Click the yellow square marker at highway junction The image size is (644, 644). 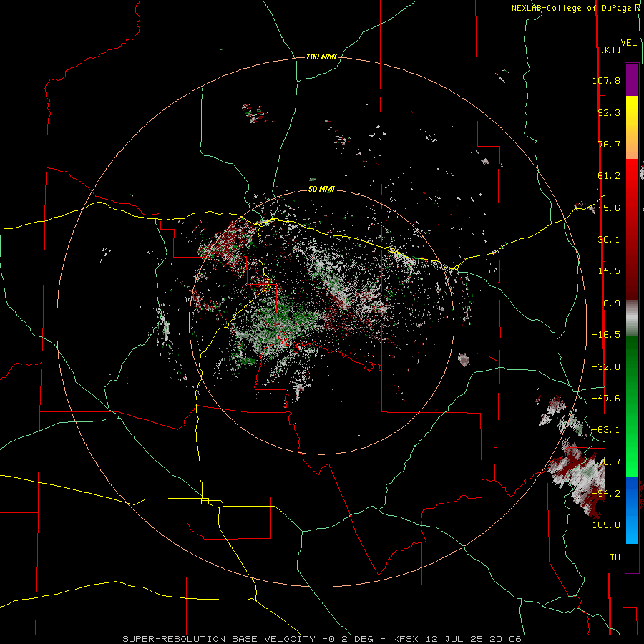[205, 501]
